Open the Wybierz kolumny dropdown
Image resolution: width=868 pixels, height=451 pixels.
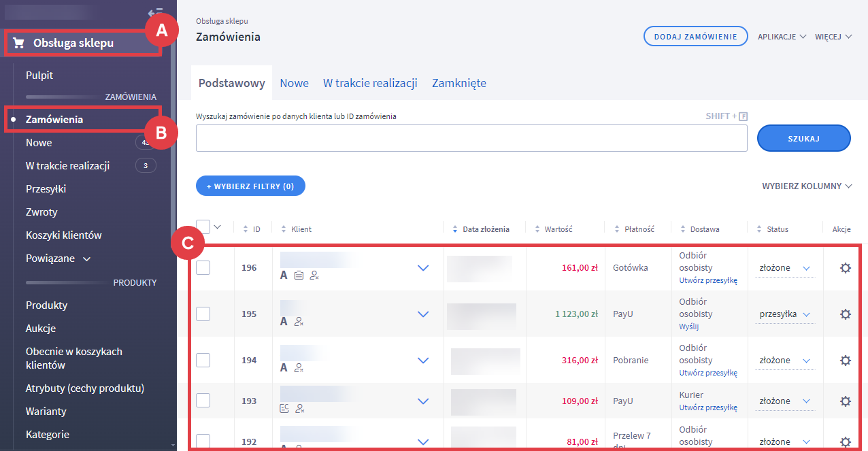tap(807, 186)
